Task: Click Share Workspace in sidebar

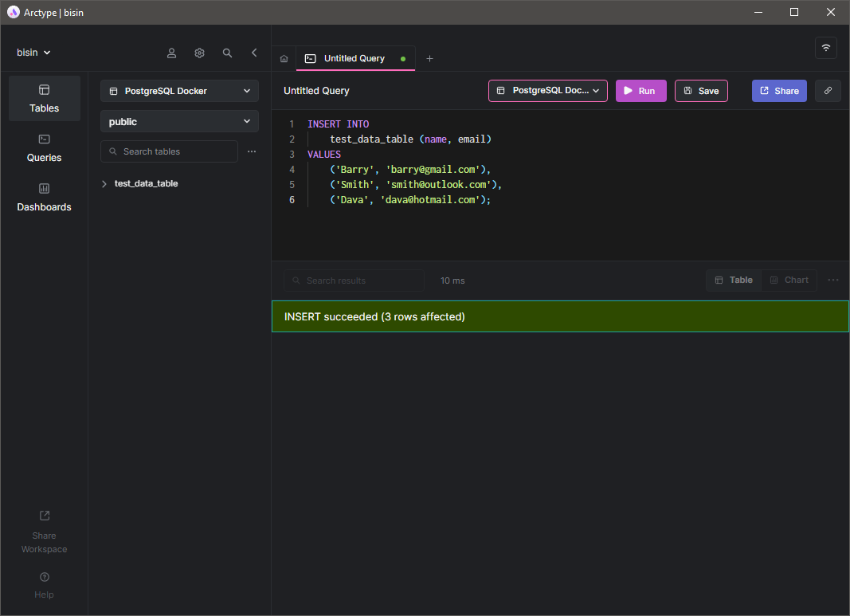Action: [45, 532]
